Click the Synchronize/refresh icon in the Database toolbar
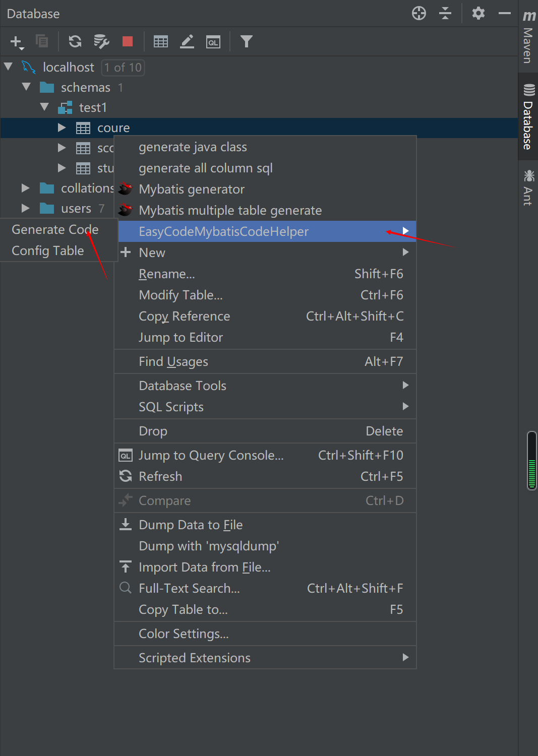This screenshot has width=538, height=756. [75, 41]
